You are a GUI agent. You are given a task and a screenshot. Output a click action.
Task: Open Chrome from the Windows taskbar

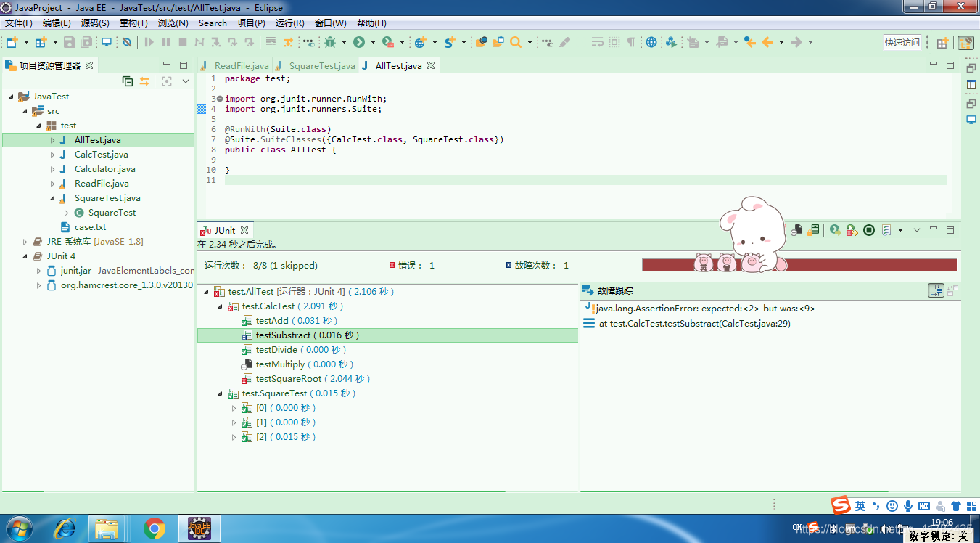pos(154,528)
